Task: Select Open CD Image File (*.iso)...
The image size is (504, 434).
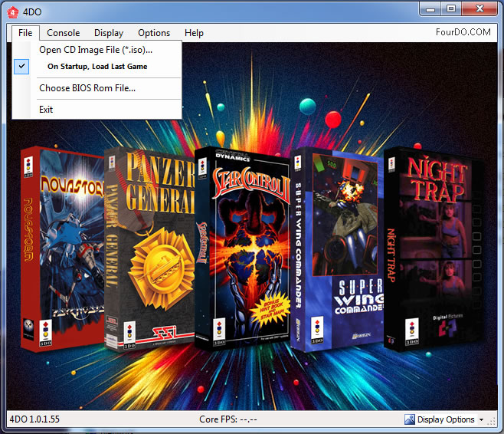Action: [x=96, y=50]
